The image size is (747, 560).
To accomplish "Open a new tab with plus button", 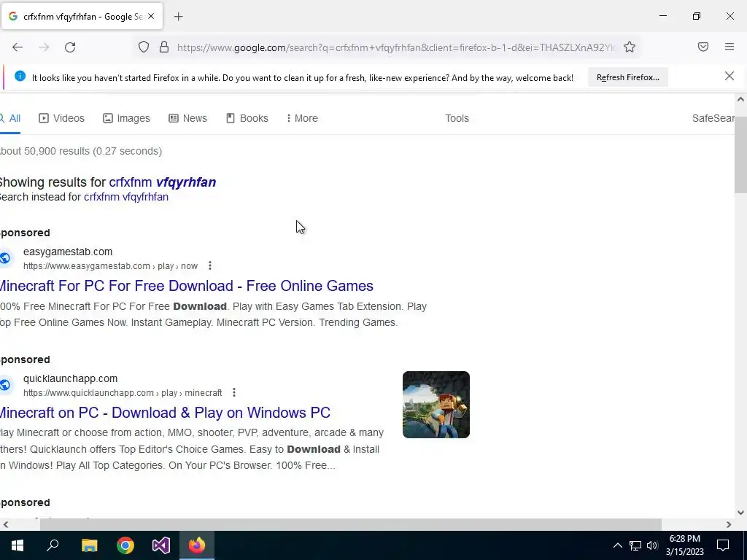I will click(x=178, y=17).
